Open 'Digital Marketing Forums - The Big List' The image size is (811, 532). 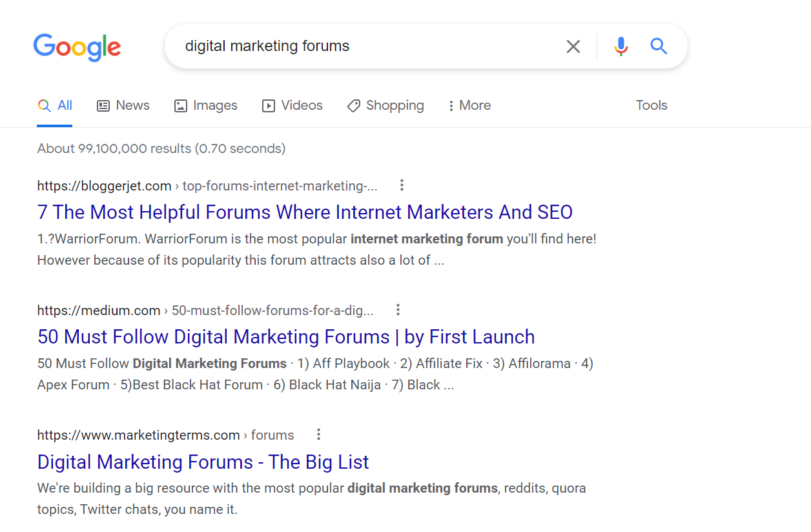[x=203, y=462]
